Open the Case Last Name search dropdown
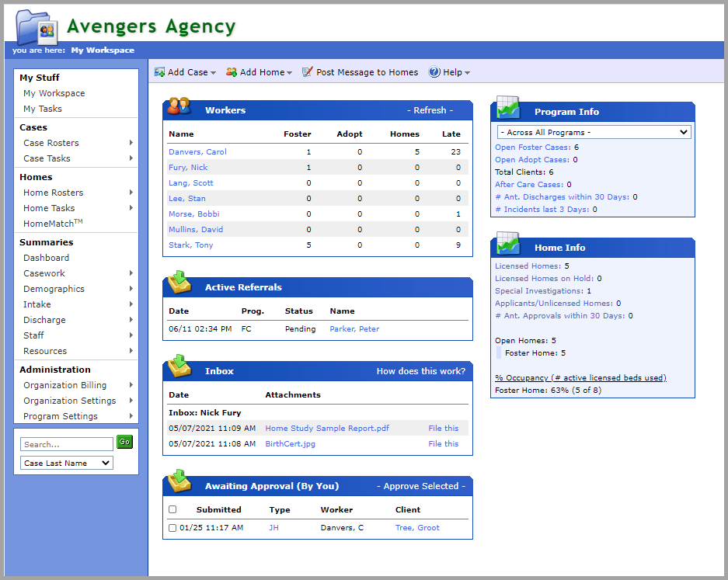 click(66, 462)
